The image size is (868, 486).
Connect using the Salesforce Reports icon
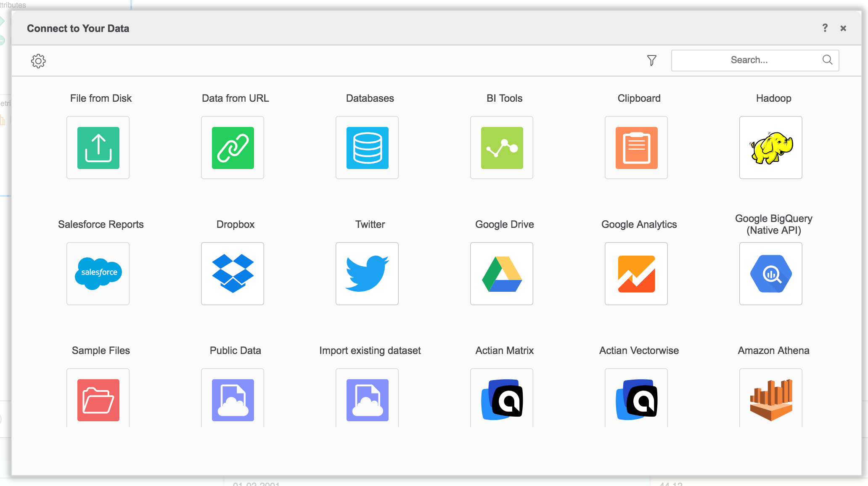(x=98, y=274)
